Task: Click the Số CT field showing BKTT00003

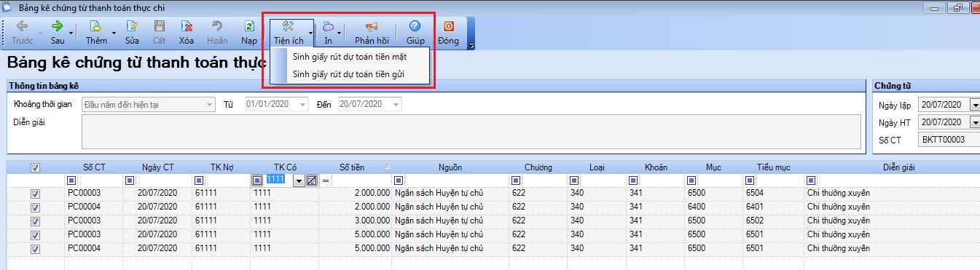Action: click(x=949, y=140)
